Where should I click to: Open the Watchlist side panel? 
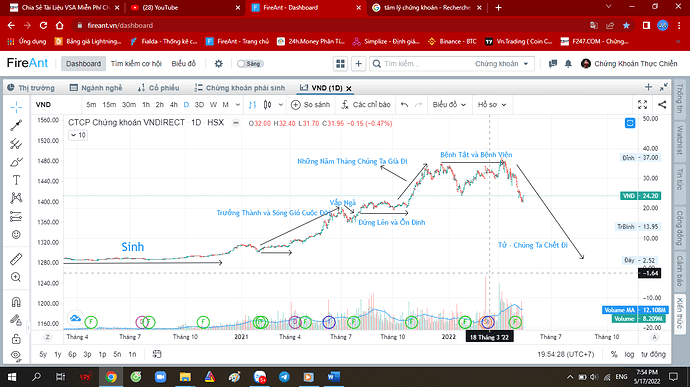point(680,140)
